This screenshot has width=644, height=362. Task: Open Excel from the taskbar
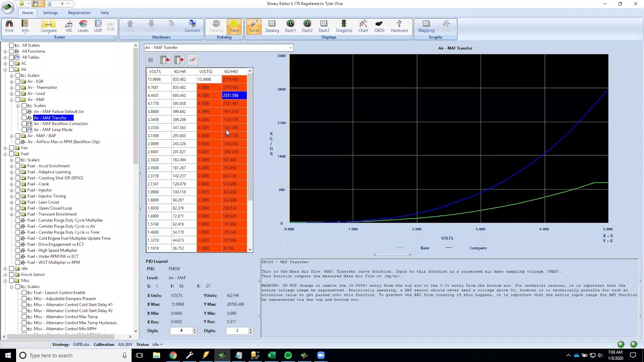tap(271, 355)
